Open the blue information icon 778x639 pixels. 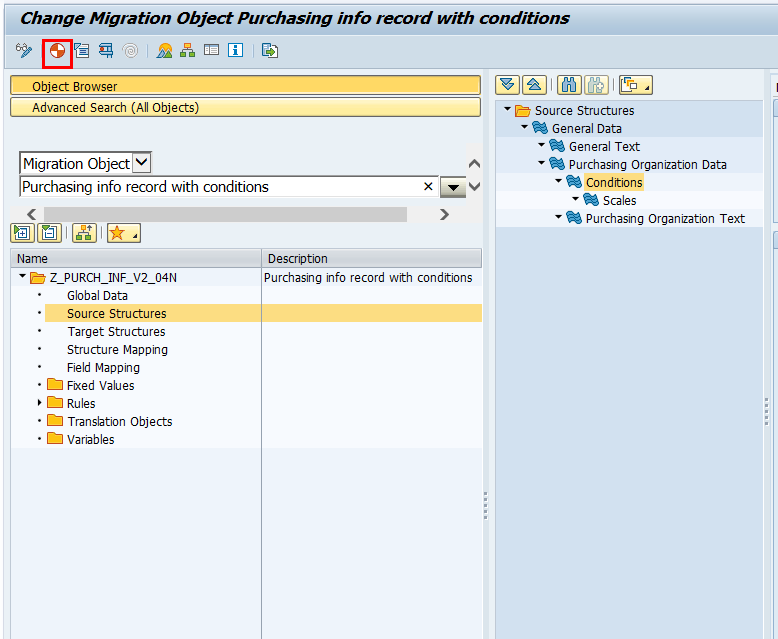coord(236,51)
